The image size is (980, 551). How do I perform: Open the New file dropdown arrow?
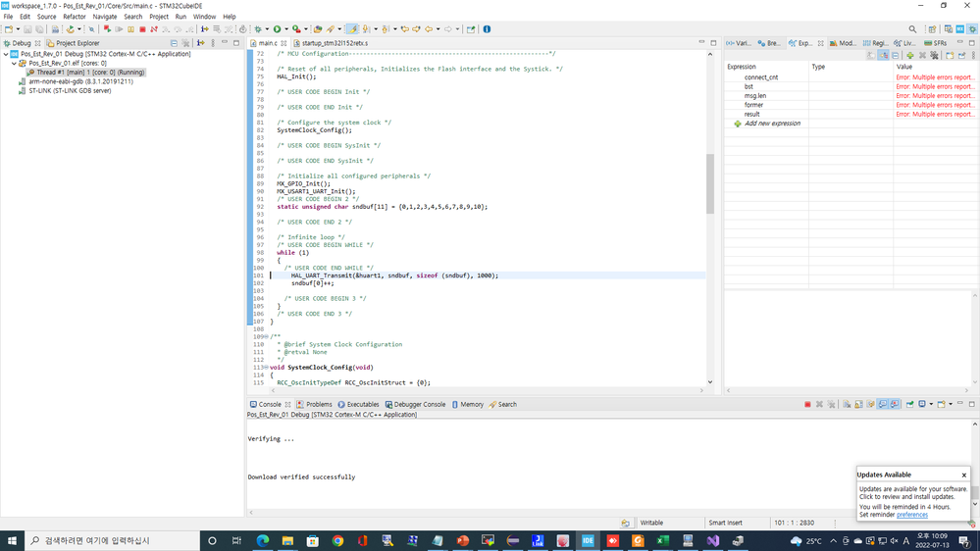click(x=18, y=29)
